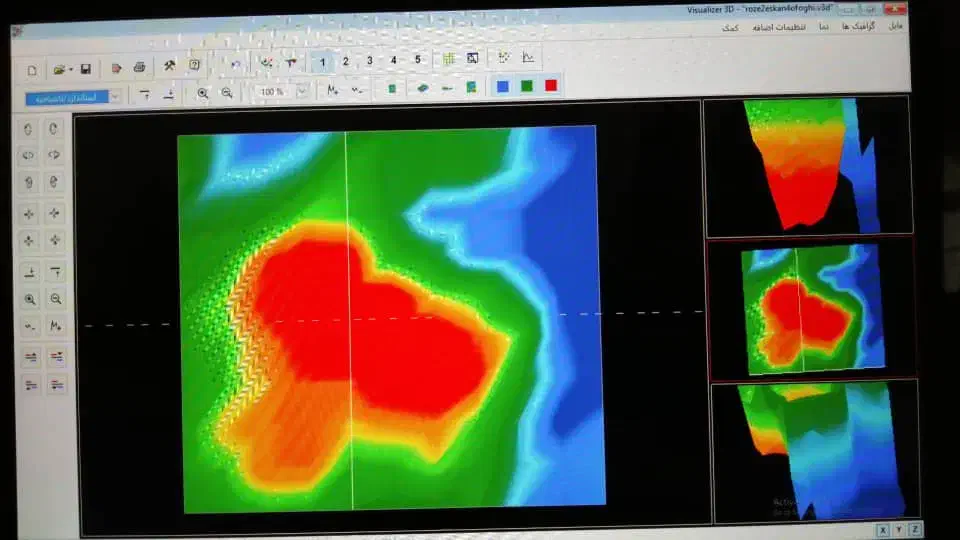Select the red color swatch in toolbar

pyautogui.click(x=551, y=86)
